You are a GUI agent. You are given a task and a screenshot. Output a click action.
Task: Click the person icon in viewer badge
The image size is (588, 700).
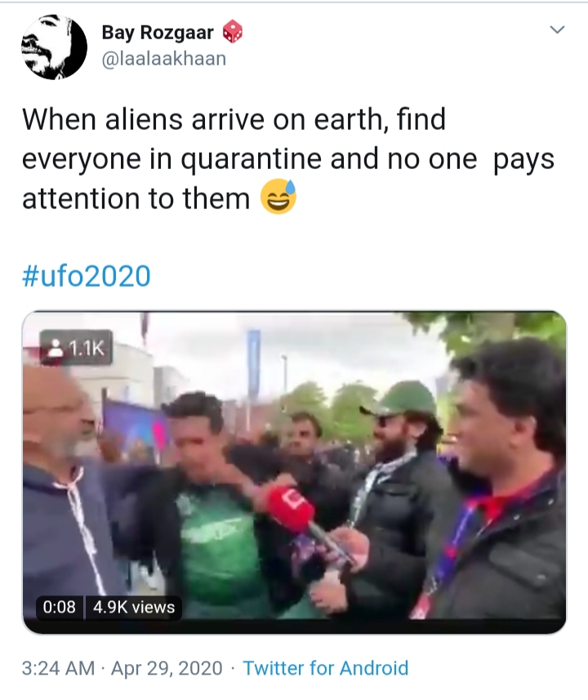56,348
